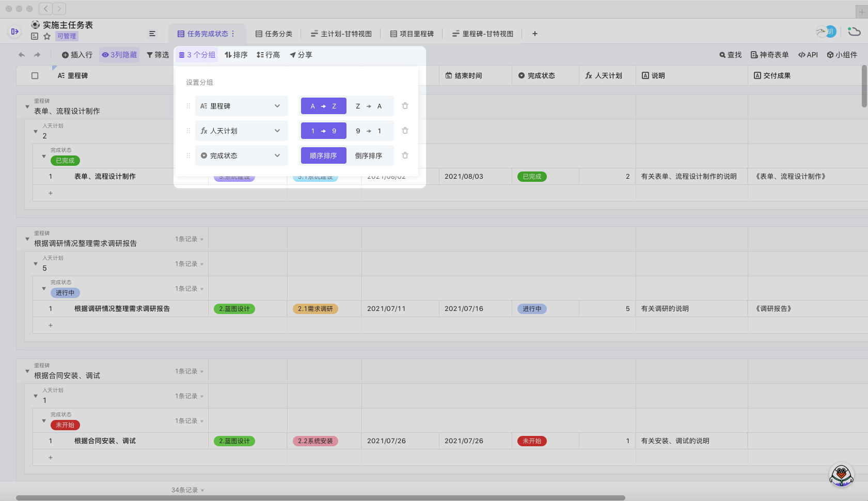Delete the 里程碑 grouping rule
The height and width of the screenshot is (501, 868).
(x=405, y=106)
